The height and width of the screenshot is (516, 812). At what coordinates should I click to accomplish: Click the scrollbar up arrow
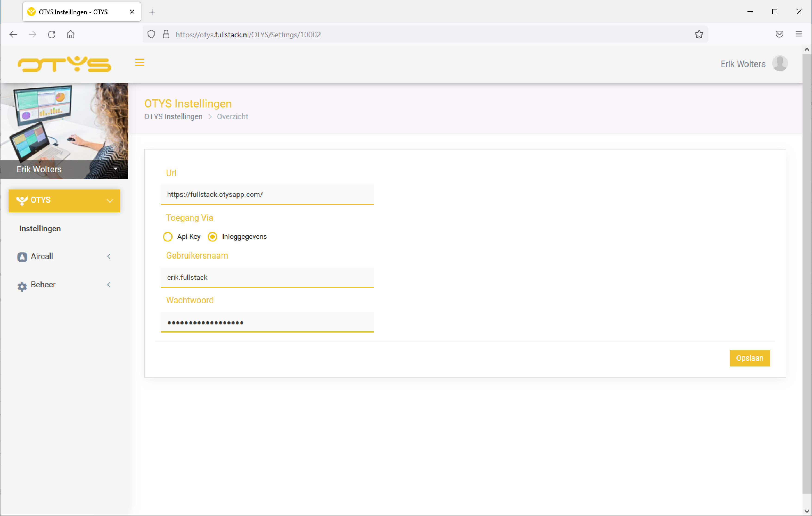coord(807,49)
